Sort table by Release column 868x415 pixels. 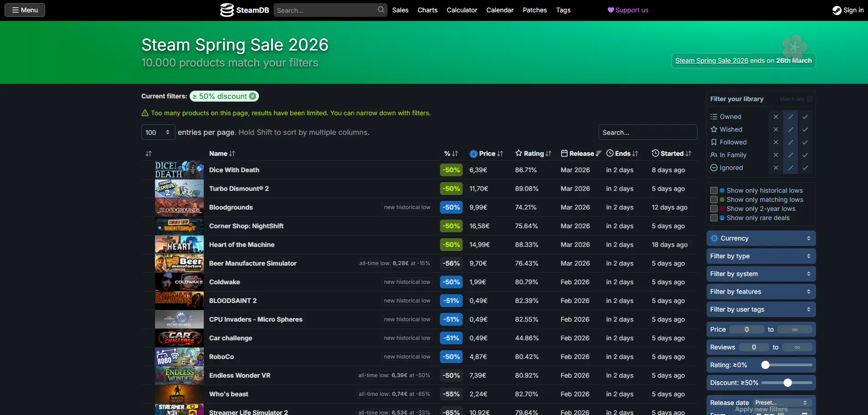(581, 154)
